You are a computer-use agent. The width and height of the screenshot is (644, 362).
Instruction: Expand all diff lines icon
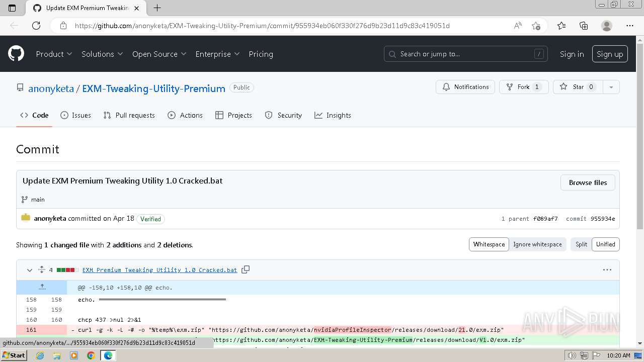click(42, 270)
